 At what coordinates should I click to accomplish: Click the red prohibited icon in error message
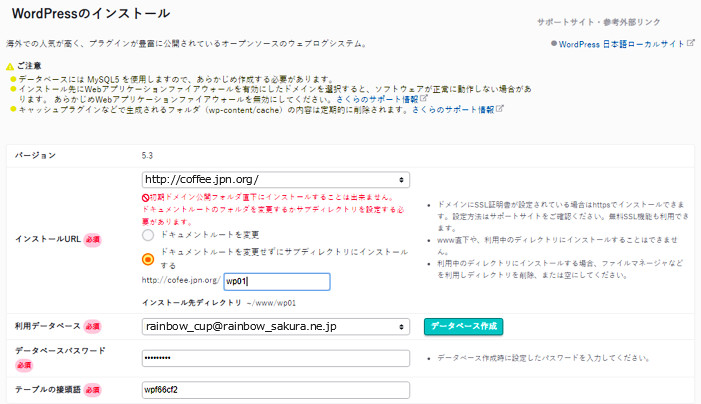coord(145,198)
